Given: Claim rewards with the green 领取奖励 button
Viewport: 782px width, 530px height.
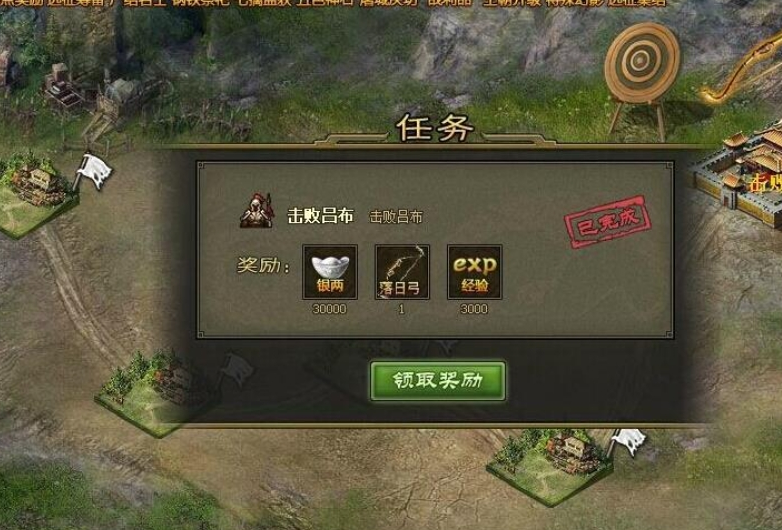Looking at the screenshot, I should pos(437,381).
